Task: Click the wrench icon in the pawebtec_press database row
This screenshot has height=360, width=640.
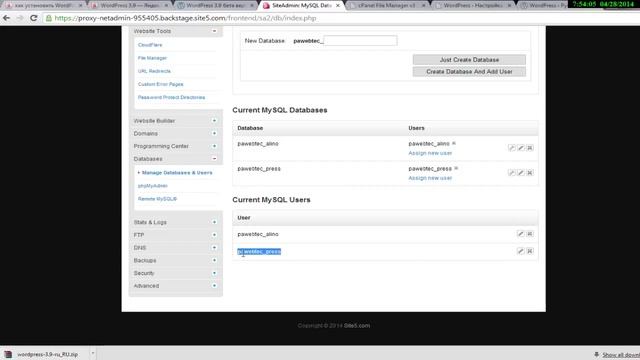Action: coord(511,173)
